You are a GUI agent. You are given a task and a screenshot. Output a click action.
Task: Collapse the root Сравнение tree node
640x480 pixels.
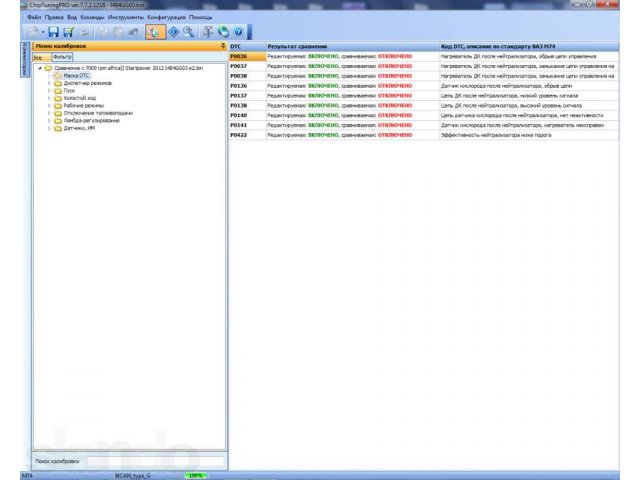39,68
